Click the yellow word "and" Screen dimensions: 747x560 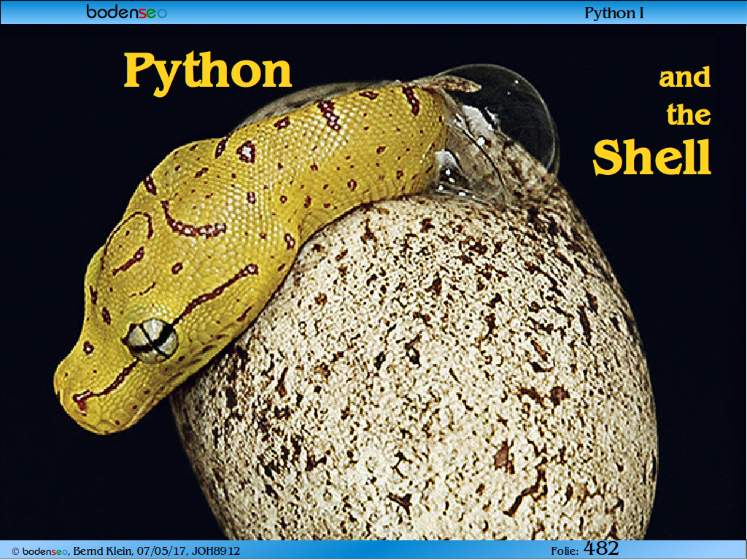684,77
